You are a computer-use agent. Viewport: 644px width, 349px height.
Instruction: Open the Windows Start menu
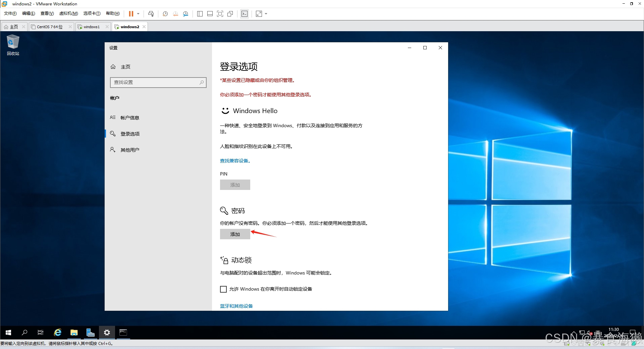8,333
